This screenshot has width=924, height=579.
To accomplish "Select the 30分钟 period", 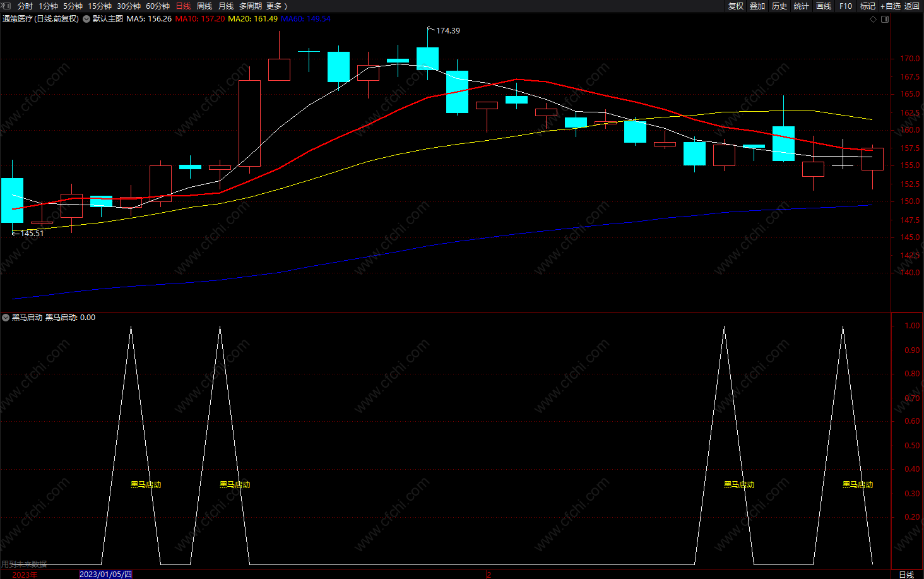I will tap(129, 6).
